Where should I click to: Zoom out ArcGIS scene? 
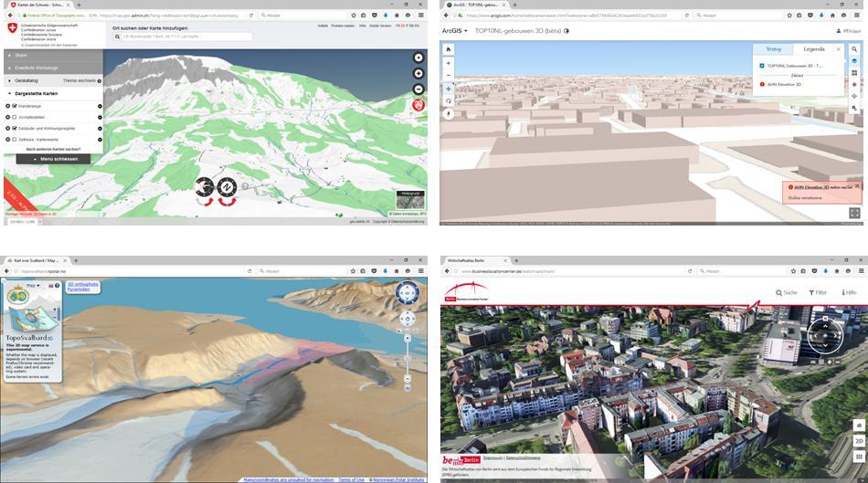coord(449,75)
